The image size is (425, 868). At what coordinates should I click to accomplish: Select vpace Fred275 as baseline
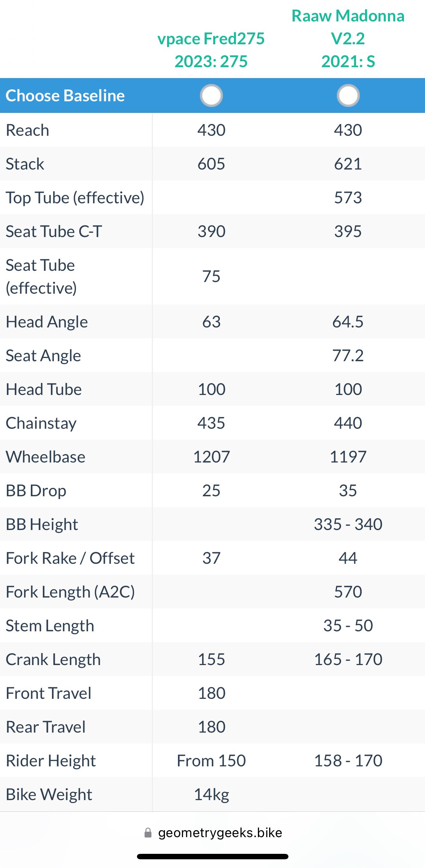(211, 95)
